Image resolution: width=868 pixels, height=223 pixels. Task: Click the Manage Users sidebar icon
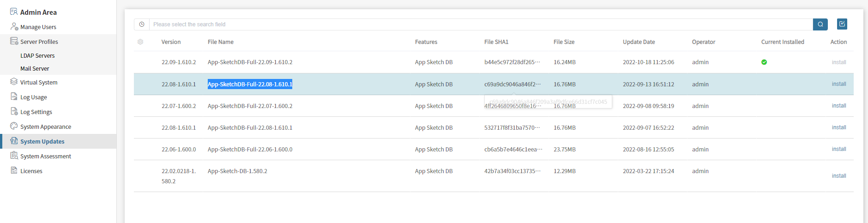14,27
